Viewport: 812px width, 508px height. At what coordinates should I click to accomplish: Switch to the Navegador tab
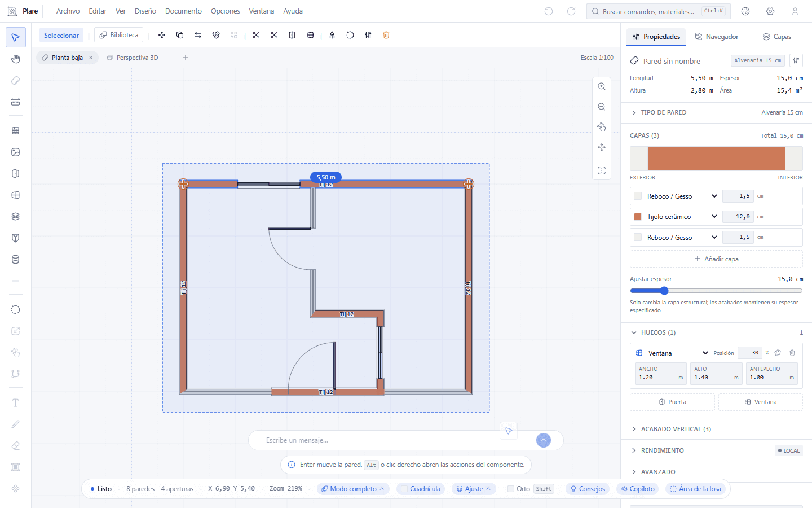(x=716, y=37)
